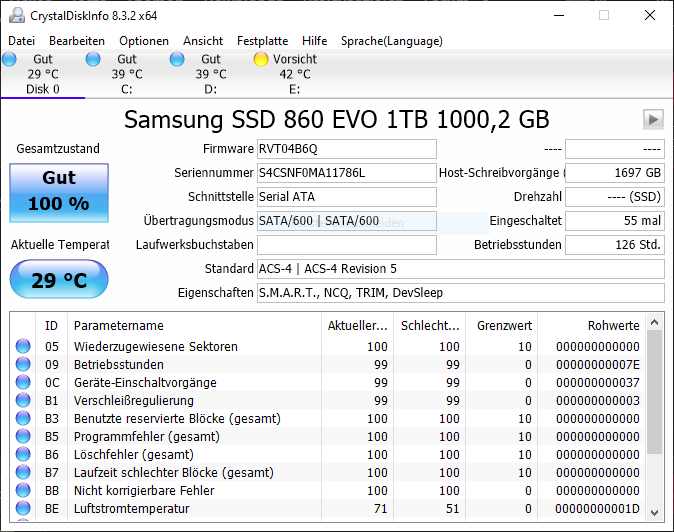The width and height of the screenshot is (674, 532).
Task: Click the ID column header
Action: (x=51, y=325)
